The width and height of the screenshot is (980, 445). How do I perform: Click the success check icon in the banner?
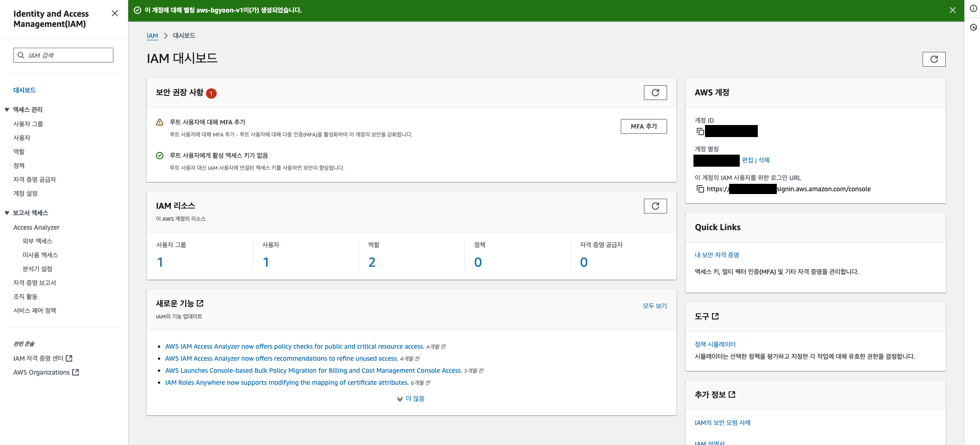(137, 10)
